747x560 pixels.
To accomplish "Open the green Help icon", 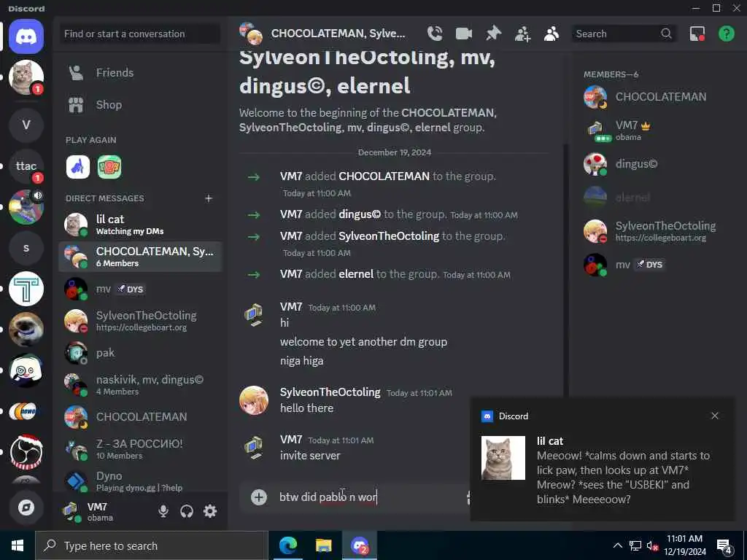I will point(726,34).
